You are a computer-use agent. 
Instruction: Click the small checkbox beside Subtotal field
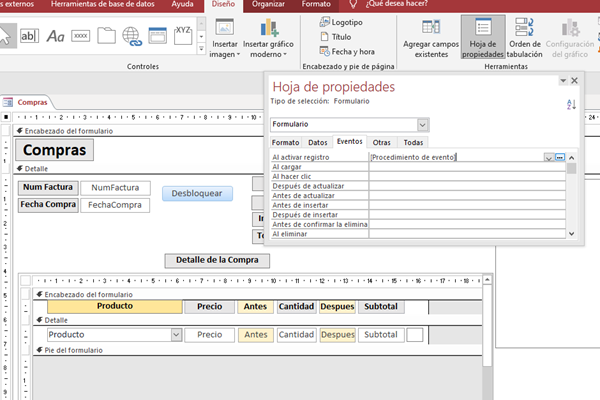pyautogui.click(x=414, y=335)
